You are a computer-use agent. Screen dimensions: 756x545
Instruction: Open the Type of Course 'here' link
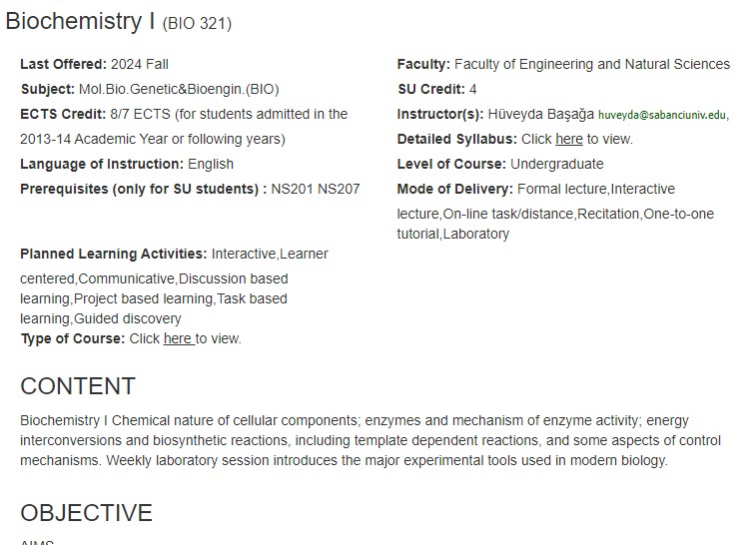[x=179, y=338]
